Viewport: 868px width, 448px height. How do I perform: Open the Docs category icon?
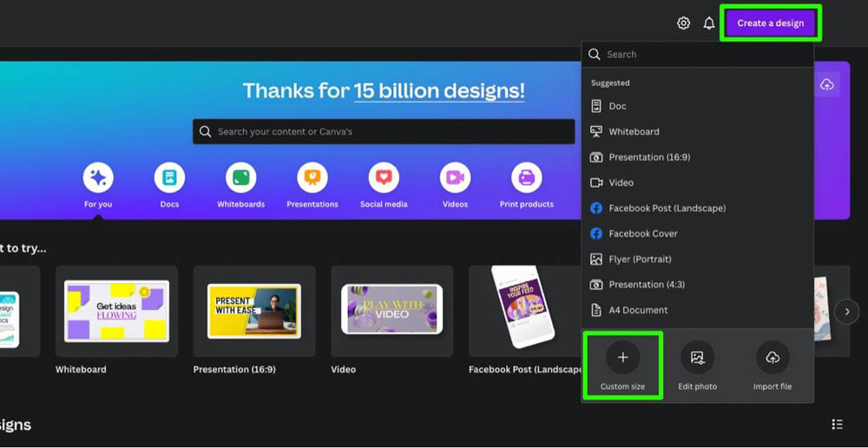pyautogui.click(x=169, y=178)
